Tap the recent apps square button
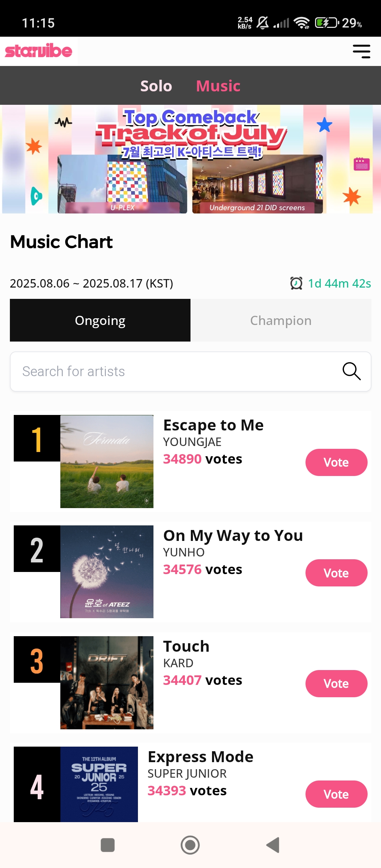The image size is (381, 868). tap(108, 845)
